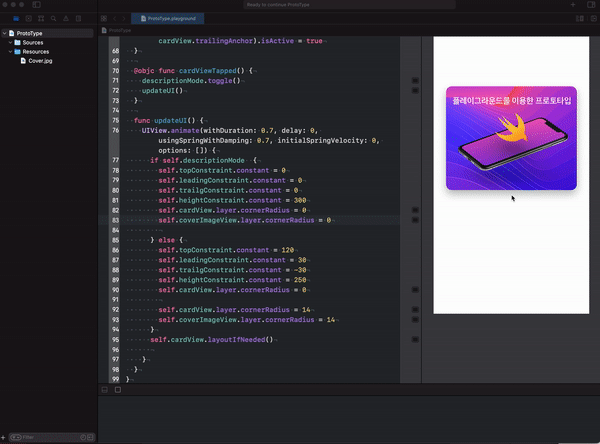Show result for line 71 toggle
The height and width of the screenshot is (444, 600).
415,80
